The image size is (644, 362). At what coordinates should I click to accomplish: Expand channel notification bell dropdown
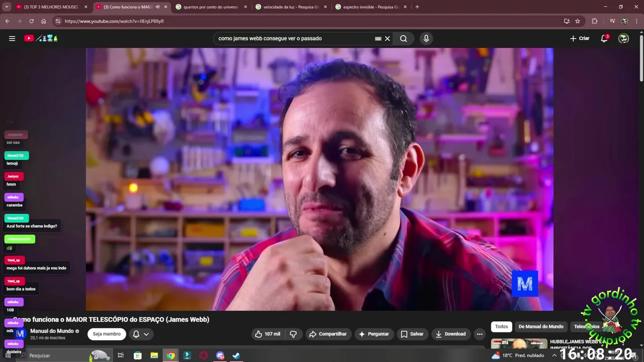click(141, 334)
